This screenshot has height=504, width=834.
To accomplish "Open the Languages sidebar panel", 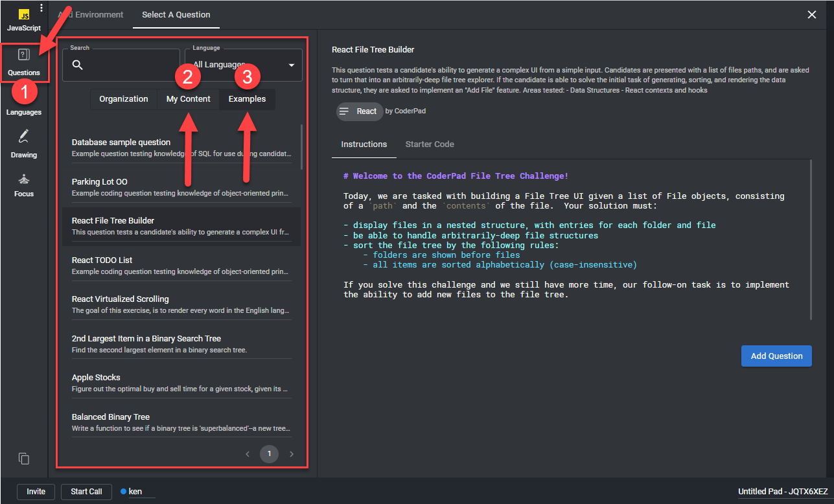I will pos(24,105).
